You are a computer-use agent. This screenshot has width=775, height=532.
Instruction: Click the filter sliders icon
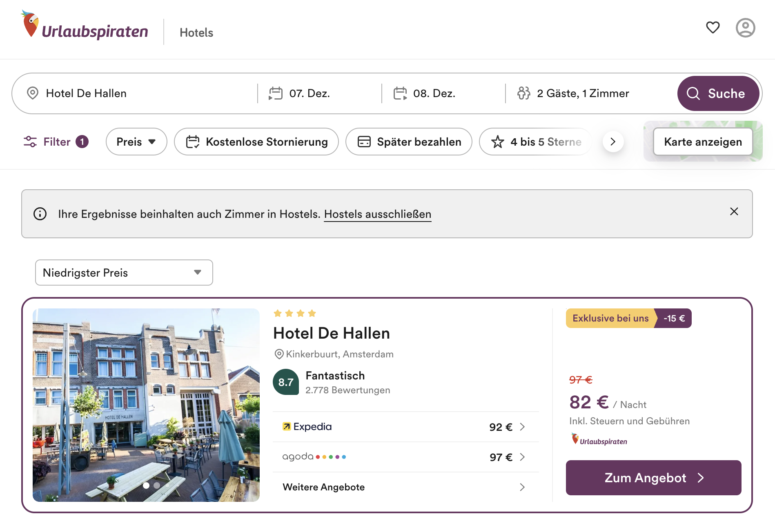[x=30, y=142]
